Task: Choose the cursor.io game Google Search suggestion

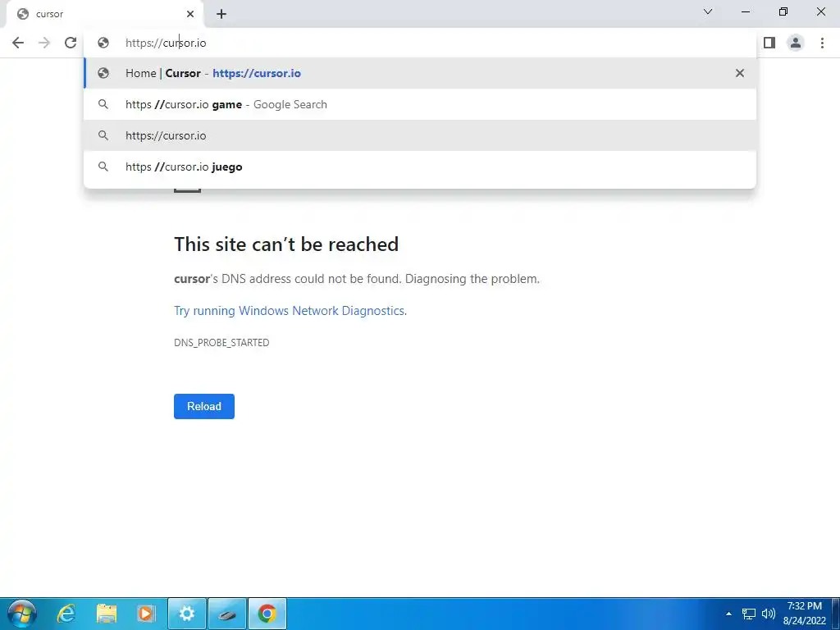Action: [420, 104]
